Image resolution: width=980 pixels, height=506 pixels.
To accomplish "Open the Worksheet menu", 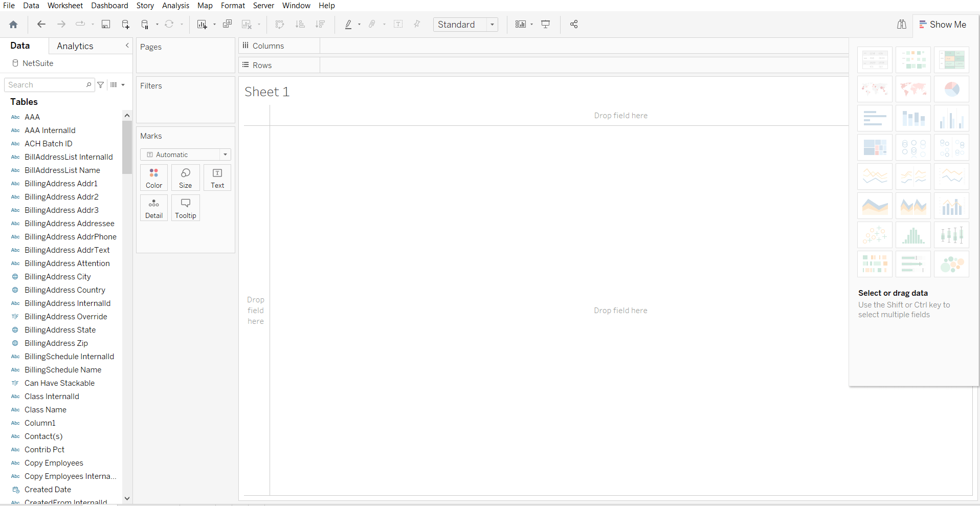I will click(65, 6).
